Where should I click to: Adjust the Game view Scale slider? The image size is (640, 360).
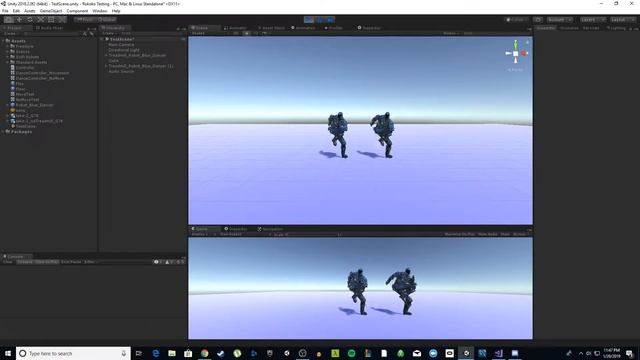(x=313, y=235)
